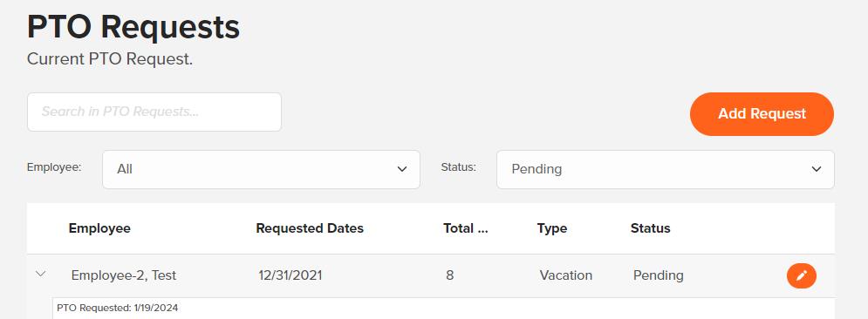The image size is (868, 319).
Task: Open the Employee filter dropdown
Action: (262, 169)
